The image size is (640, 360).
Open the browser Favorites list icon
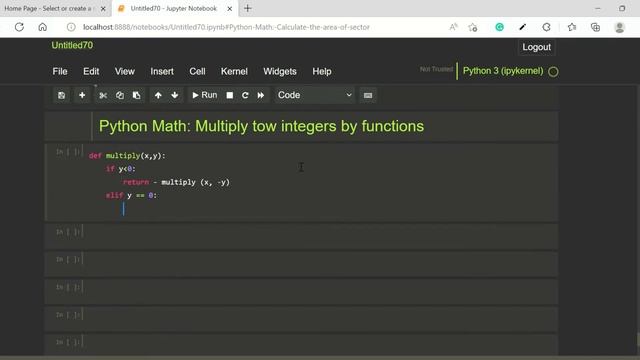pyautogui.click(x=572, y=27)
